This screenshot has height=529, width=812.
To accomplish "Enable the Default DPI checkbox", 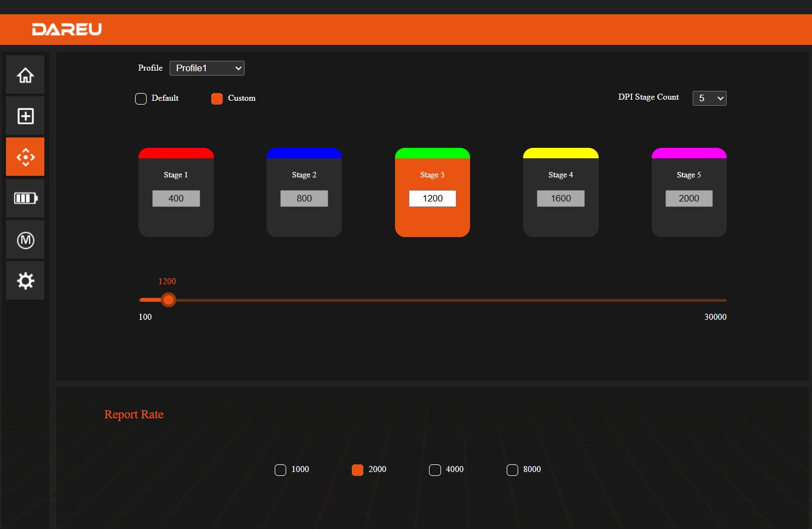I will (141, 99).
